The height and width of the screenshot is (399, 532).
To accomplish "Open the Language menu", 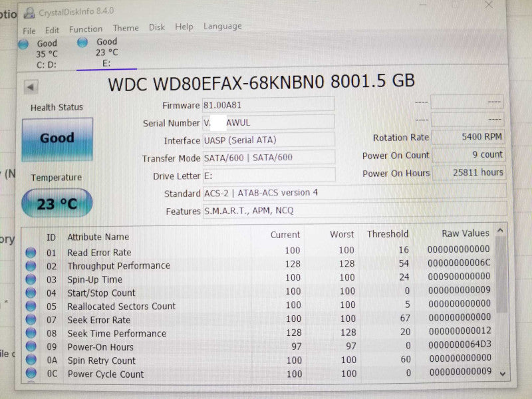I will [x=223, y=26].
